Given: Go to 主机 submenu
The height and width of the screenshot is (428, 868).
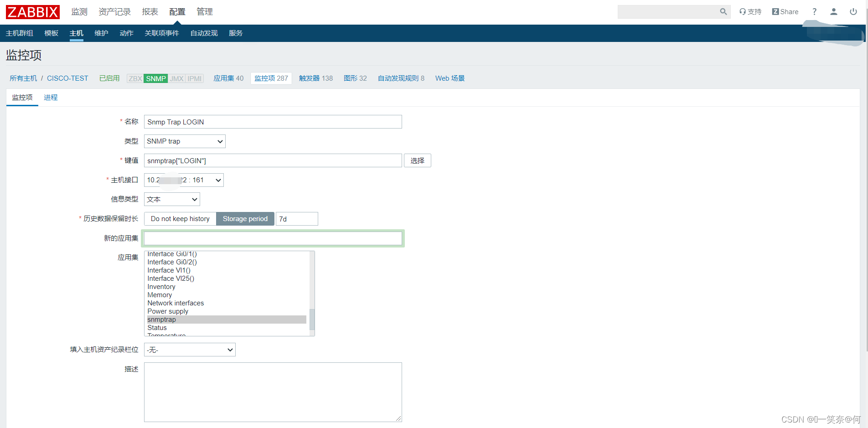Looking at the screenshot, I should click(77, 33).
